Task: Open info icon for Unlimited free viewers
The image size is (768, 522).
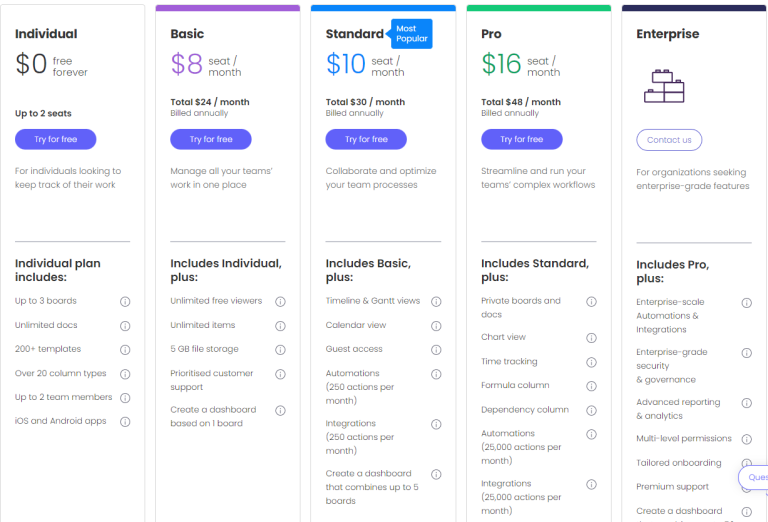Action: click(280, 302)
